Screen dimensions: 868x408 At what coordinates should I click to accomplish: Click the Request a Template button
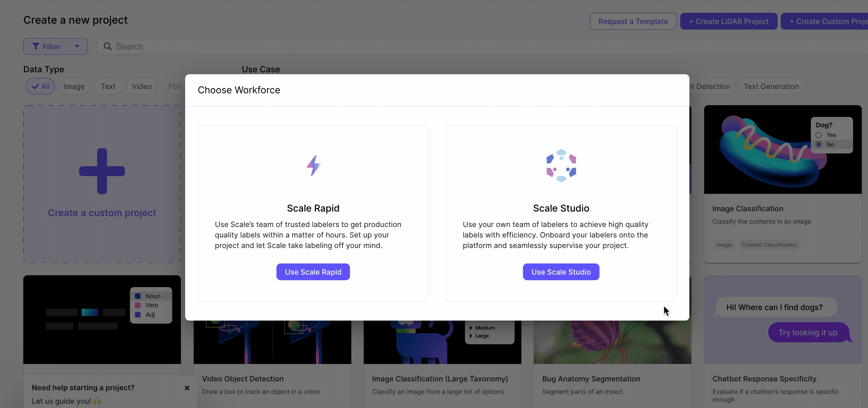point(633,22)
